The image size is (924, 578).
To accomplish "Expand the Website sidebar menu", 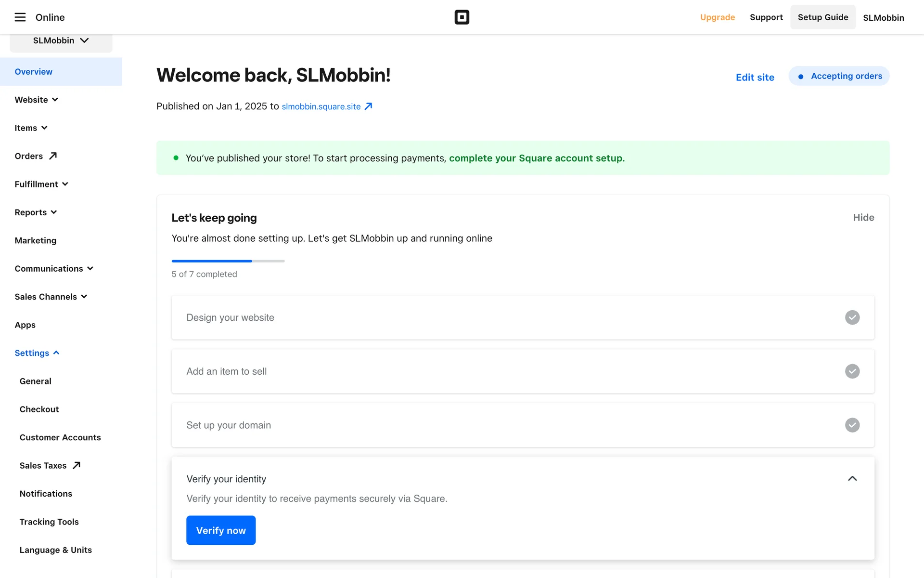I will 36,100.
